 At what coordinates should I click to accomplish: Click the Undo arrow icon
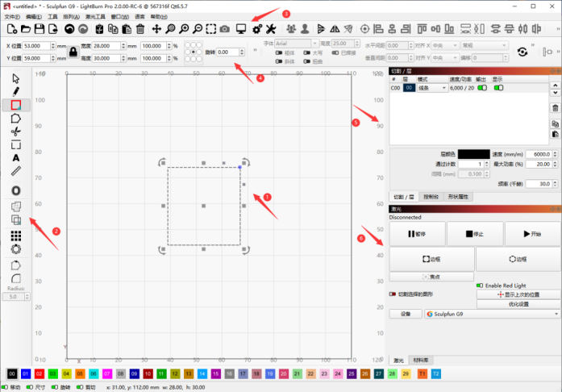coord(69,29)
